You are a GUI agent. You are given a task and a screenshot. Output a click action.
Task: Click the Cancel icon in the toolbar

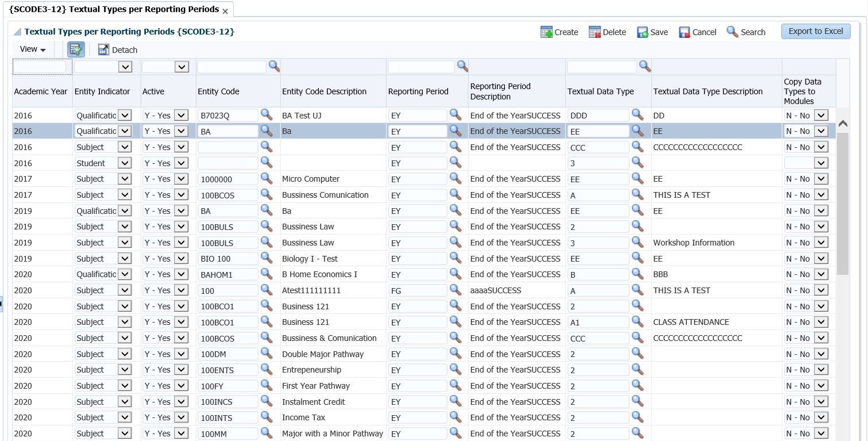(x=683, y=32)
